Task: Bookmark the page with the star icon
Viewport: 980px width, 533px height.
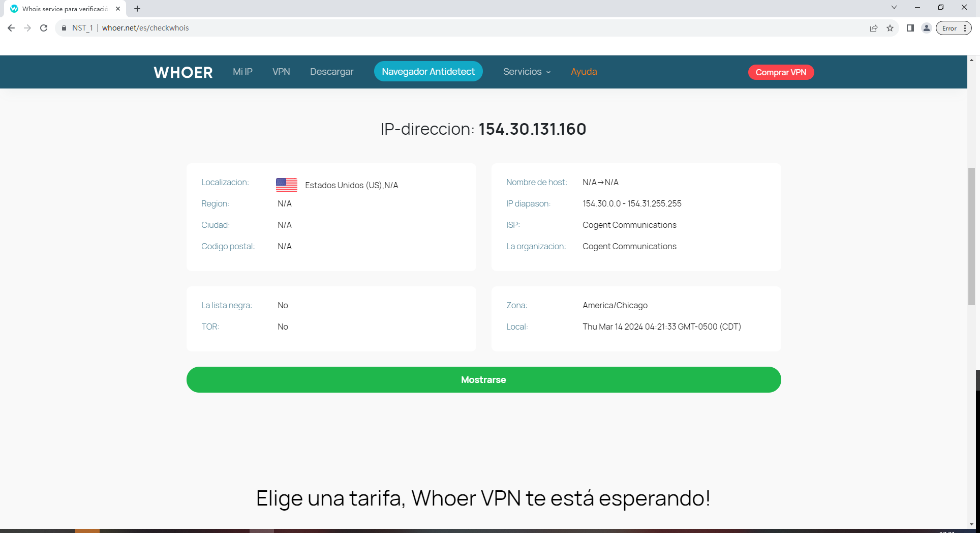Action: pos(890,28)
